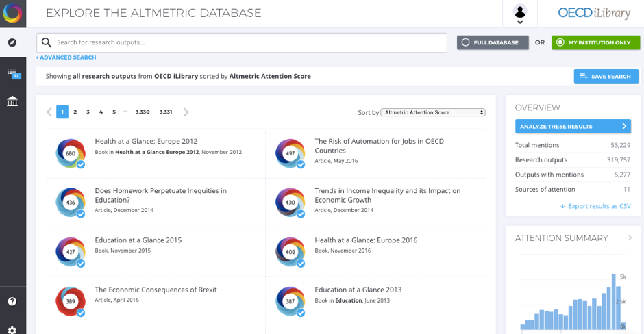Click the 389 score donut badge
Image resolution: width=644 pixels, height=334 pixels.
[x=71, y=301]
